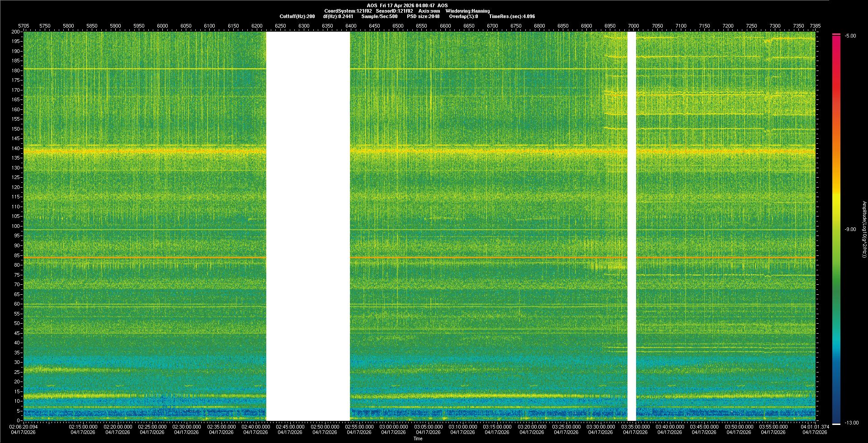The width and height of the screenshot is (868, 443).
Task: Select the 03:35:00.000 time tick label
Action: click(x=635, y=427)
